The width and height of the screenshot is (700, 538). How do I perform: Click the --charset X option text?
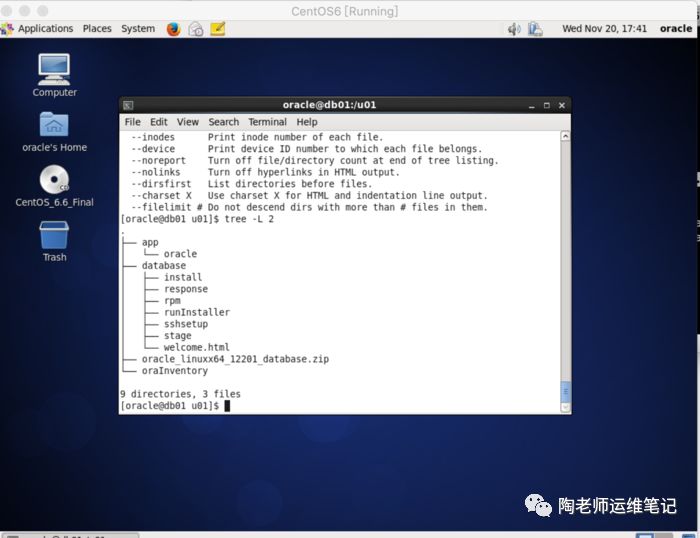(161, 196)
